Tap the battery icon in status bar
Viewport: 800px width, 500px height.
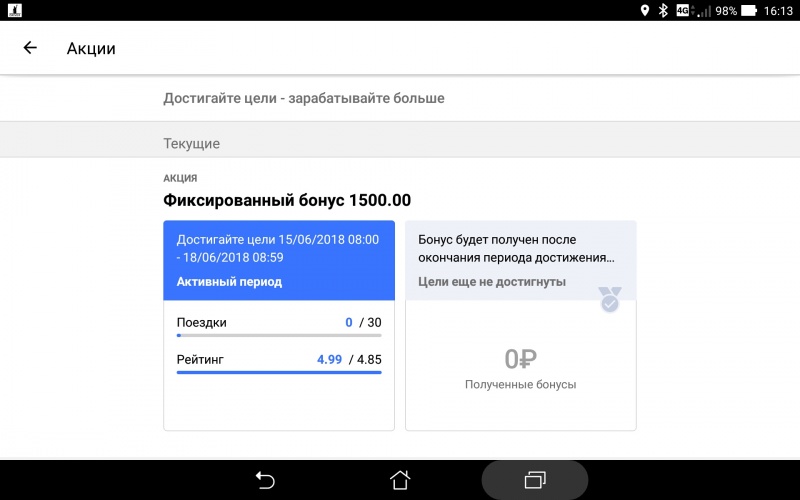748,10
